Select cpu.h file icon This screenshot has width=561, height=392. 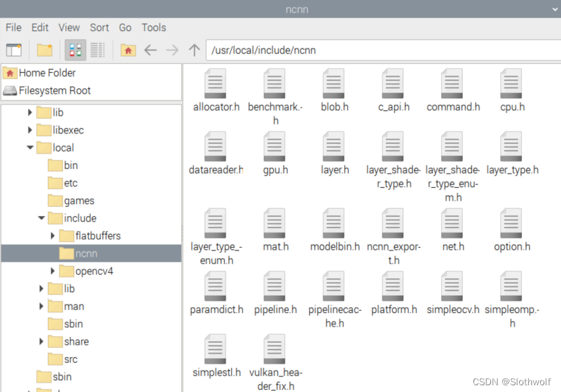tap(511, 84)
